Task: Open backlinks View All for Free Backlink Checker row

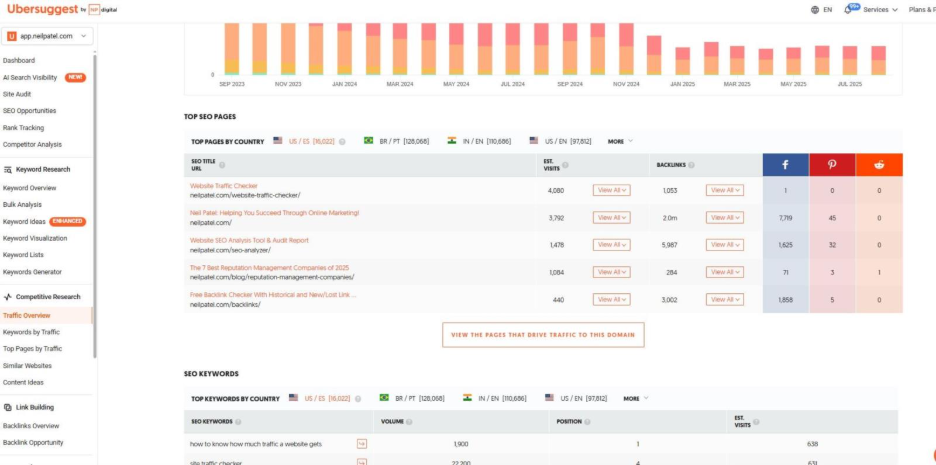Action: [725, 300]
